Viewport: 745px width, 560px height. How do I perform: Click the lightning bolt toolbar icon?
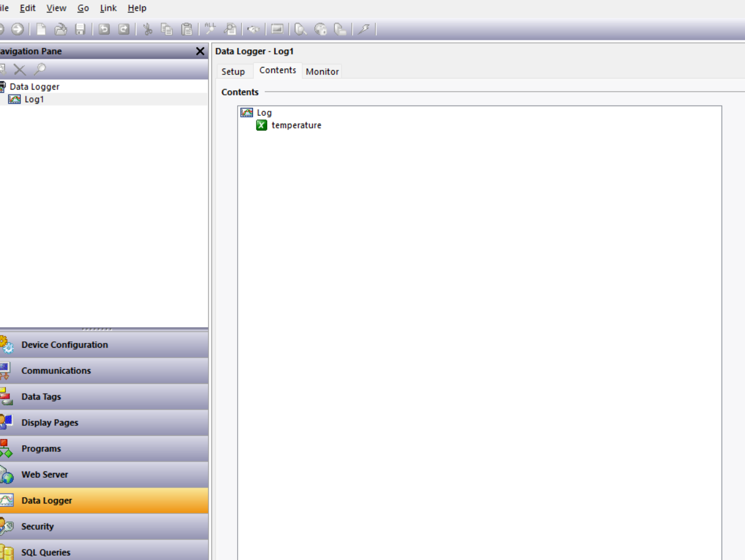coord(364,29)
